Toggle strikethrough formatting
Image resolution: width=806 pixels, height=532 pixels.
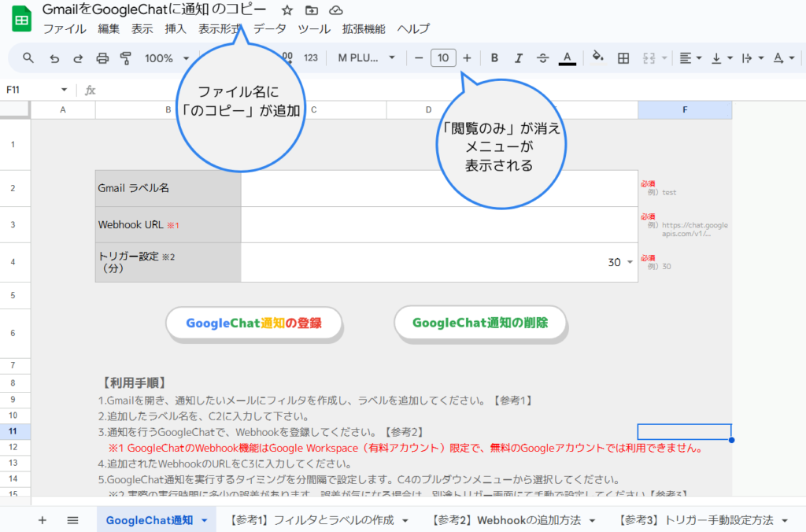(x=543, y=58)
